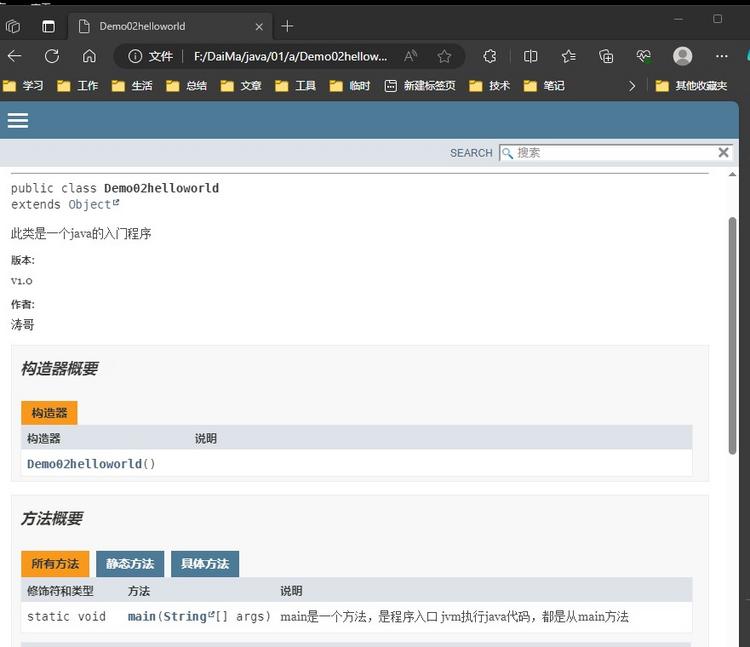This screenshot has height=647, width=750.
Task: Open the 学习 bookmark folder
Action: (x=23, y=86)
